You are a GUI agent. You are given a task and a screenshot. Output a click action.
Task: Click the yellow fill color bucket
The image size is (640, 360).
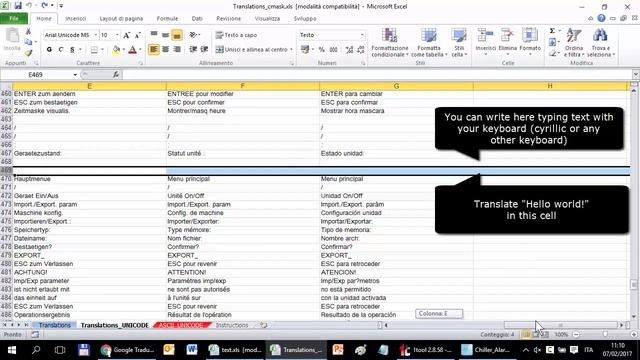116,49
